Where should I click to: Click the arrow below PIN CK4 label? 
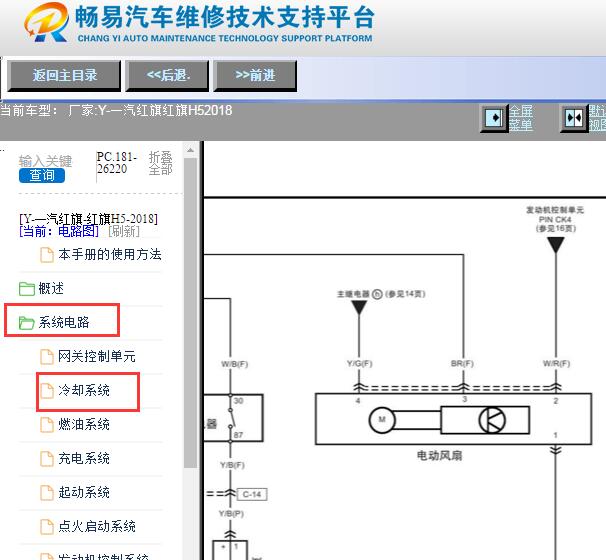coord(556,245)
